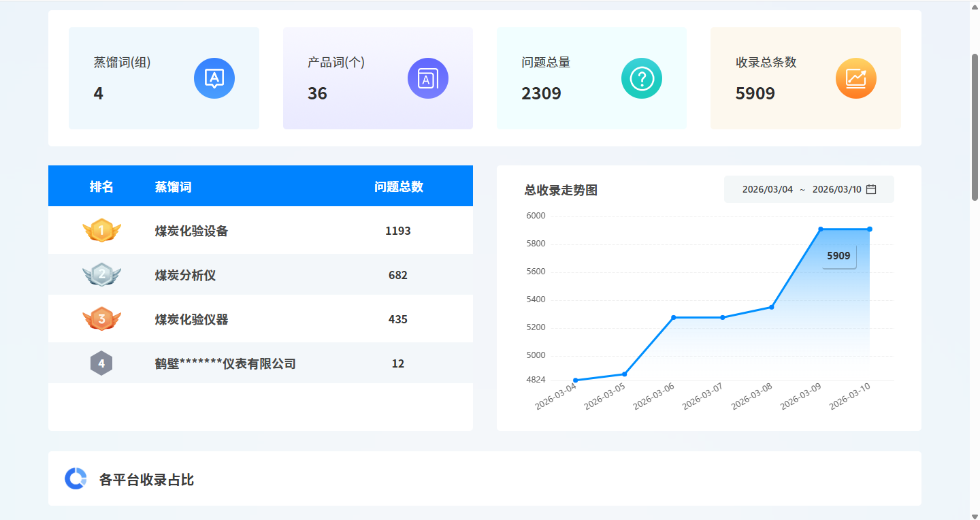Screen dimensions: 980x520
Task: Click the gray hexagon rank 4 badge
Action: (x=102, y=363)
